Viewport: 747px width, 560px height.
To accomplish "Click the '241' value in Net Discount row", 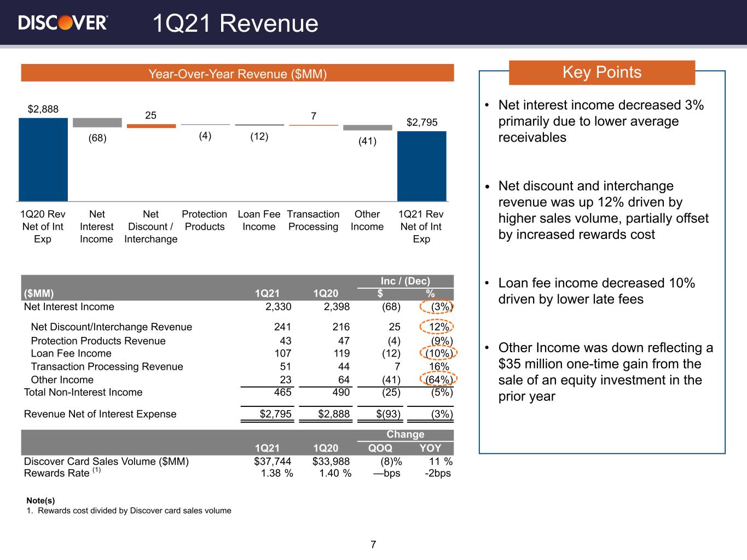I will [x=283, y=327].
